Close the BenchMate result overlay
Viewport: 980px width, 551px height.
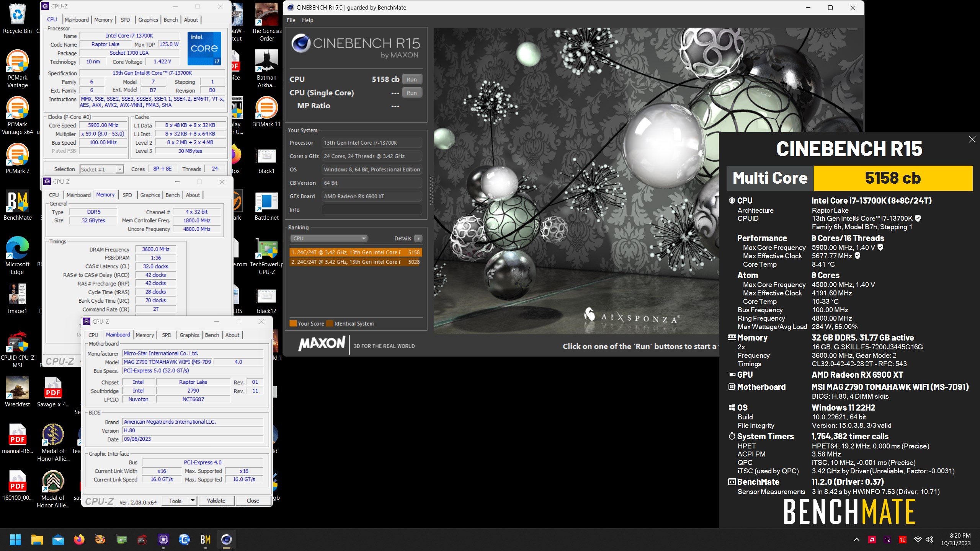pyautogui.click(x=972, y=139)
